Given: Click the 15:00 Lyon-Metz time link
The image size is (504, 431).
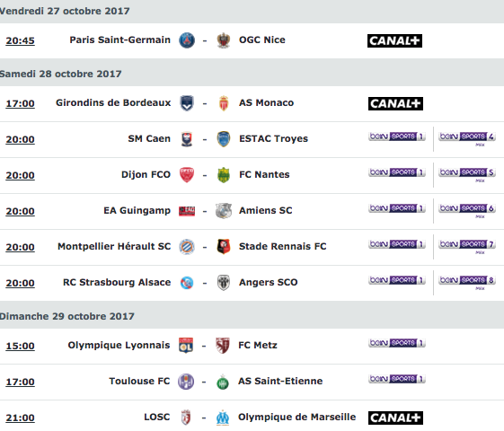Looking at the screenshot, I should point(21,346).
